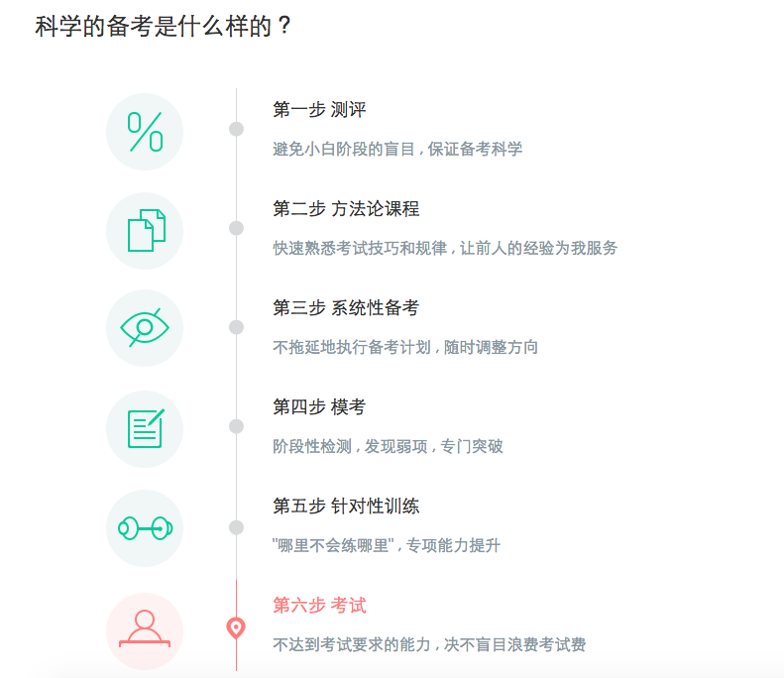
Task: Select the timeline dot beside 模考
Action: [236, 426]
